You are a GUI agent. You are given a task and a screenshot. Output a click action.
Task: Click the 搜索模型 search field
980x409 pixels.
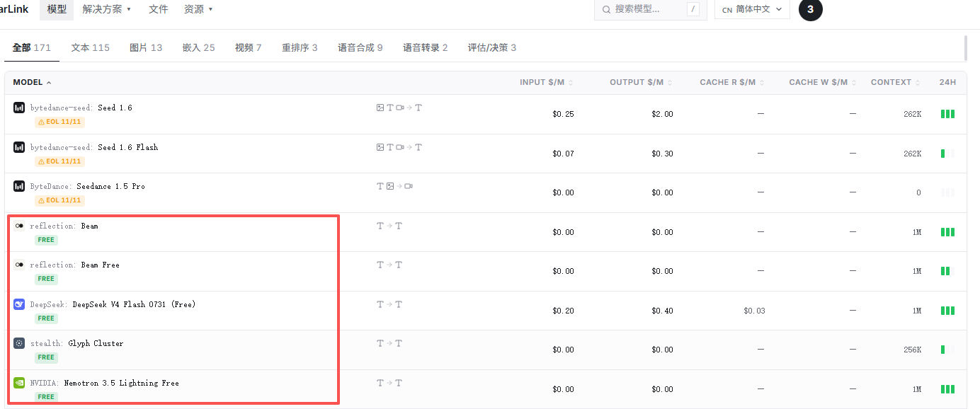click(650, 9)
